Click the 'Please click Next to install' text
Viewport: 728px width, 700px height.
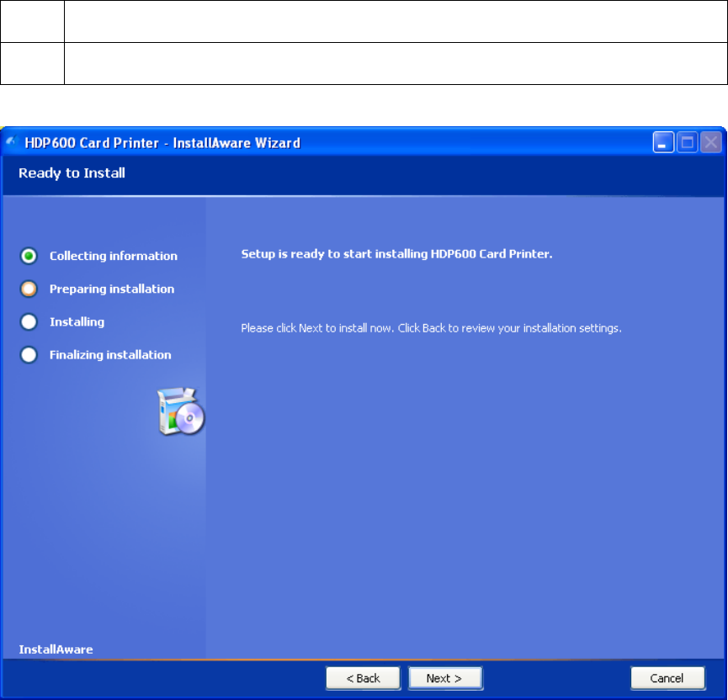(431, 328)
